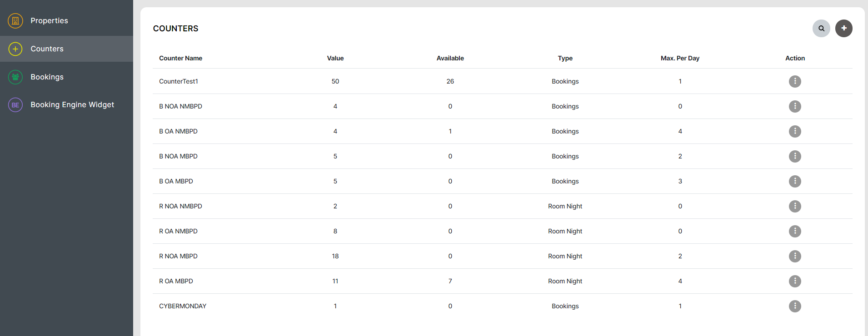The image size is (868, 336).
Task: Click the purple BE widget icon
Action: pos(15,105)
